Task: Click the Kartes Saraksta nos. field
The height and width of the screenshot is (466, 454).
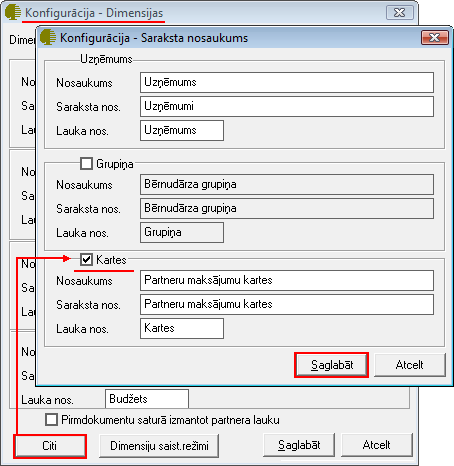Action: (287, 304)
